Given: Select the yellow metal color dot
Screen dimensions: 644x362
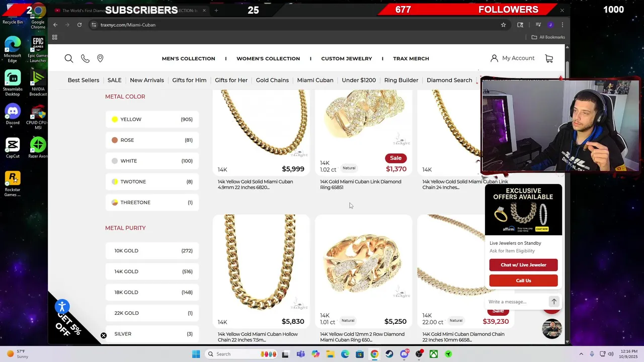Looking at the screenshot, I should tap(115, 119).
